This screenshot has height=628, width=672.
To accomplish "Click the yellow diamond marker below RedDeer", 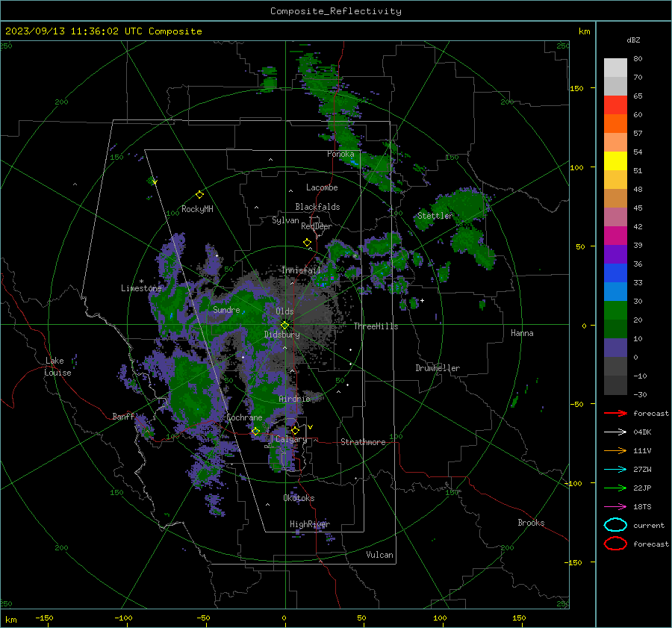I will click(x=307, y=243).
